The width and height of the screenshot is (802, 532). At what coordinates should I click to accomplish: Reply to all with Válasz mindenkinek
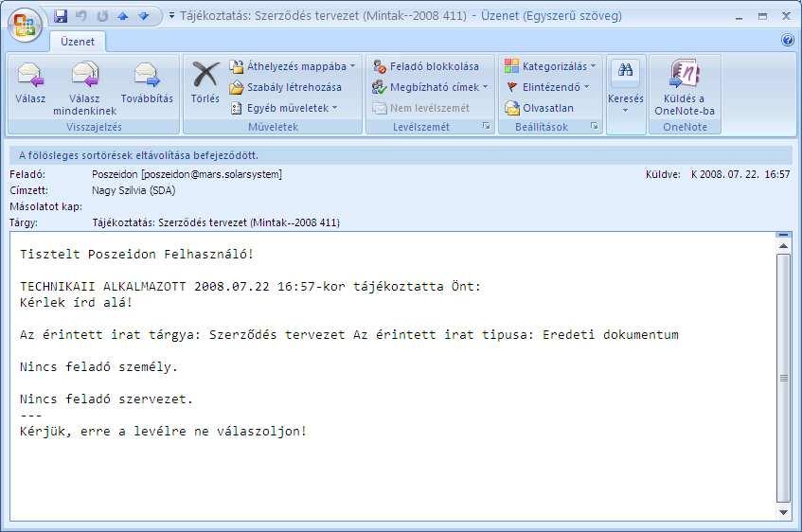85,89
